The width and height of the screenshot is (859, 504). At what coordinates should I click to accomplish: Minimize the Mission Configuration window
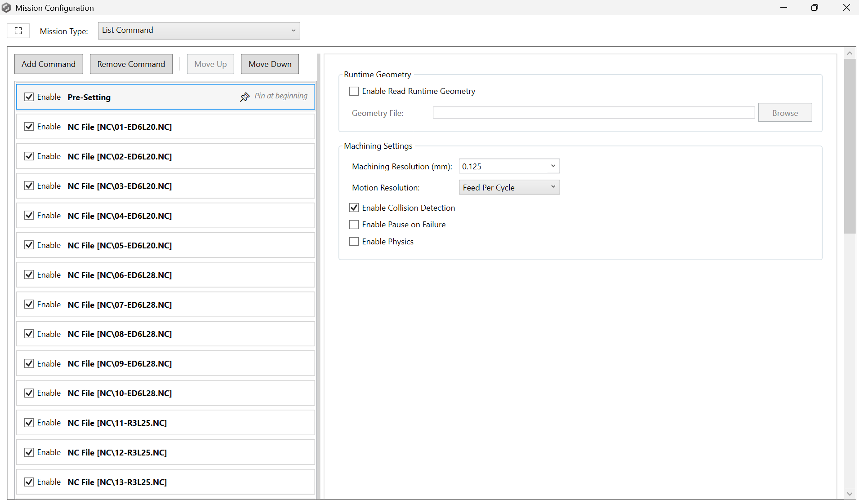point(783,8)
